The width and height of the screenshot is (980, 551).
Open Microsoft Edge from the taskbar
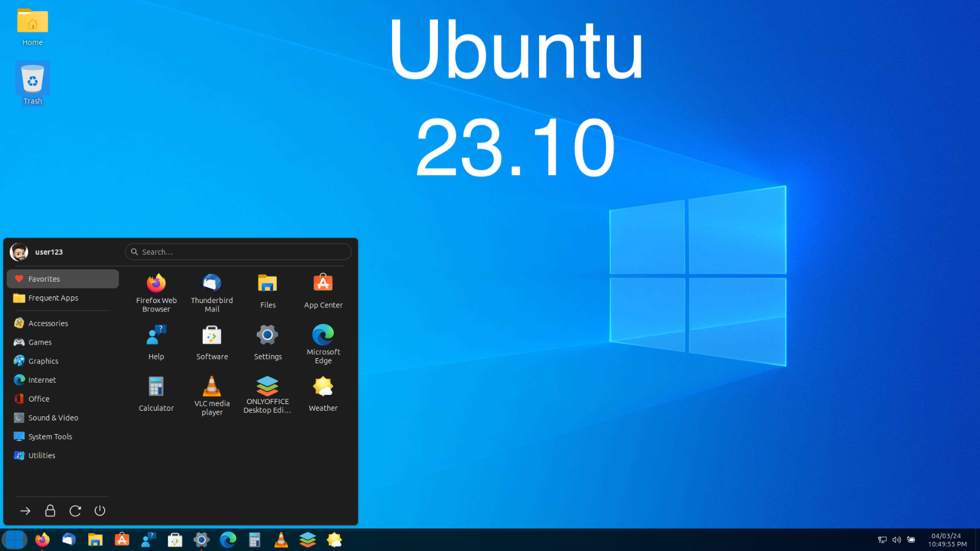click(228, 540)
